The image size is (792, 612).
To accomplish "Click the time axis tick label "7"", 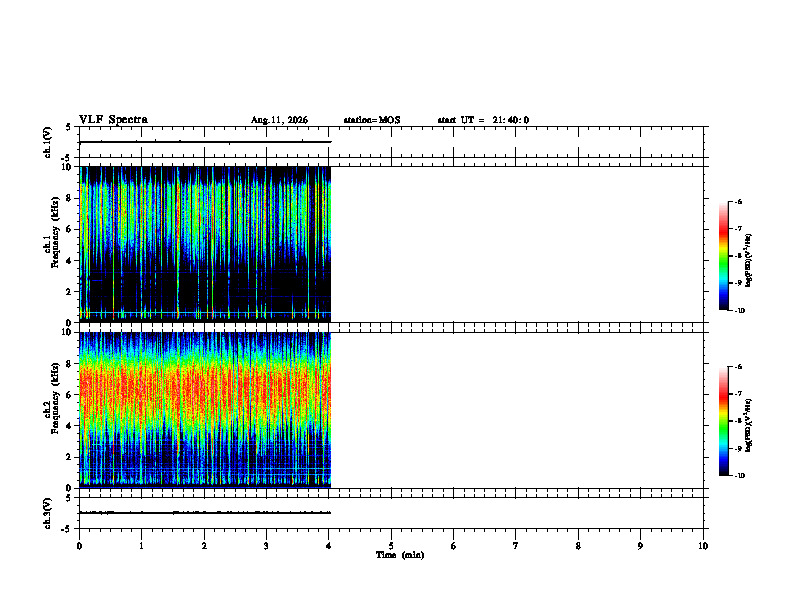I will [516, 546].
